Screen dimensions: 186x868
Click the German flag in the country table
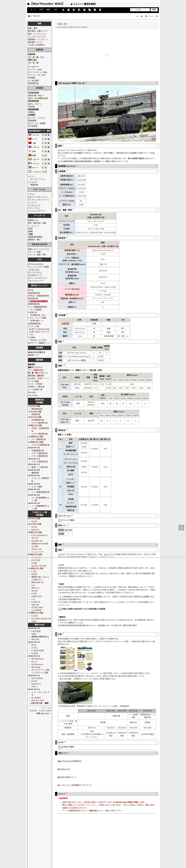pos(30,139)
